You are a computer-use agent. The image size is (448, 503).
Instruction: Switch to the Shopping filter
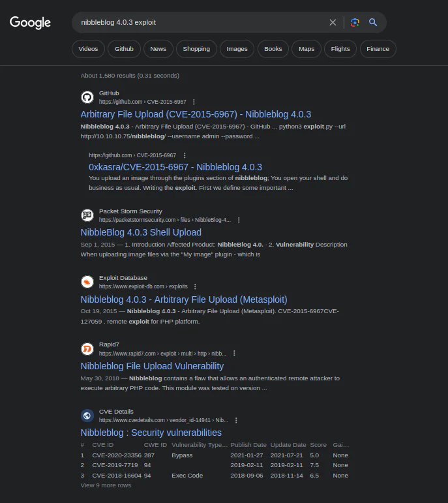(196, 49)
